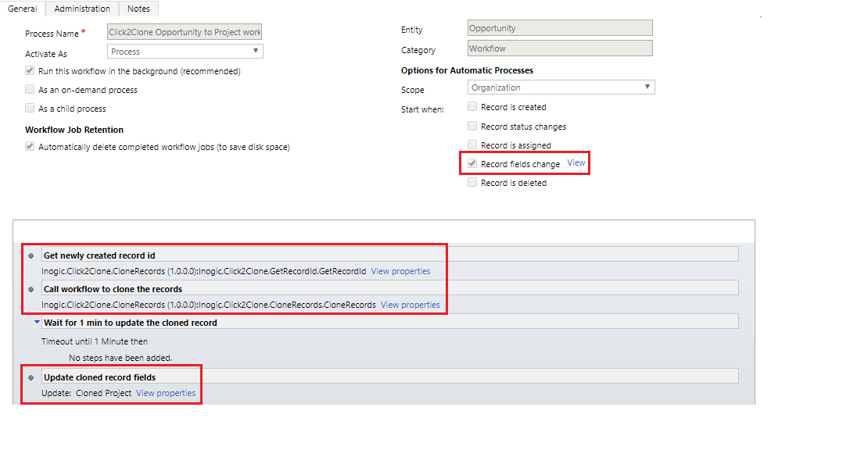The image size is (868, 457).
Task: Click bullet beside Call workflow to clone
Action: 31,289
